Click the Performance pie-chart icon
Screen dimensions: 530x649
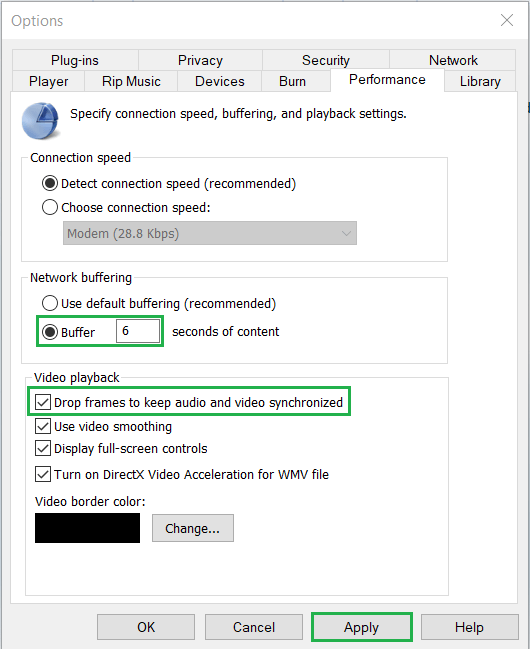[x=40, y=121]
